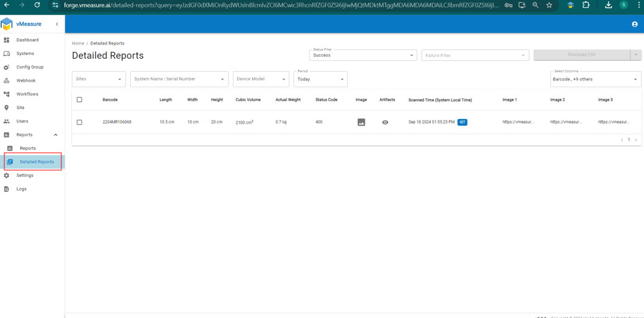Click the Settings gear icon
Image resolution: width=644 pixels, height=318 pixels.
point(7,175)
